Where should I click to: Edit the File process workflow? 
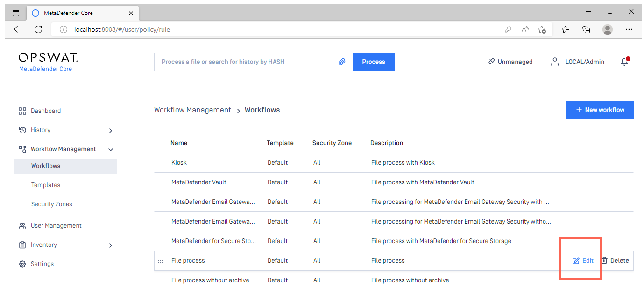[x=583, y=261]
